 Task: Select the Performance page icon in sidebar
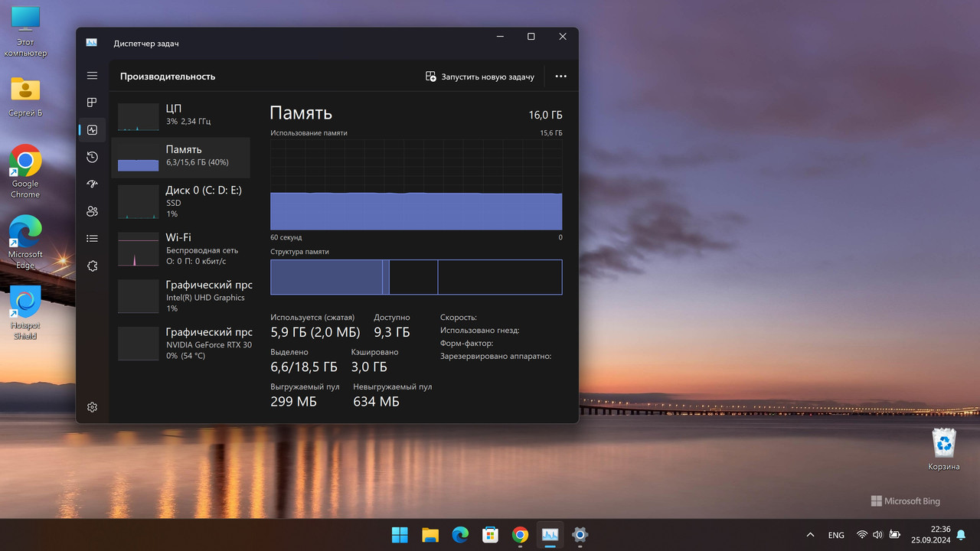pyautogui.click(x=92, y=130)
